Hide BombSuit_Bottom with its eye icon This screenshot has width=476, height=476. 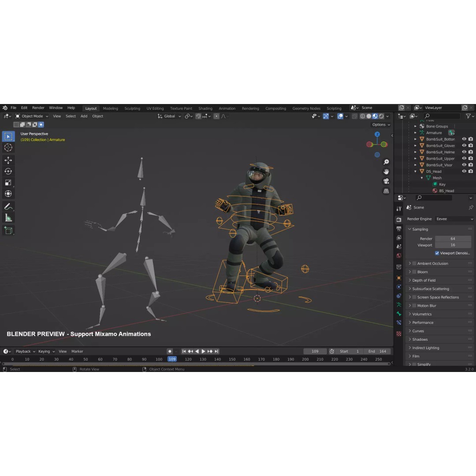tap(464, 139)
